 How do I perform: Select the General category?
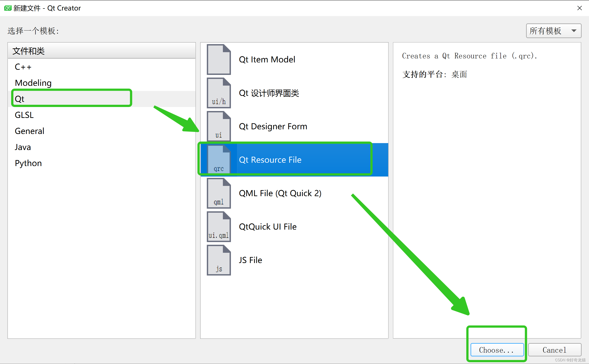coord(29,131)
